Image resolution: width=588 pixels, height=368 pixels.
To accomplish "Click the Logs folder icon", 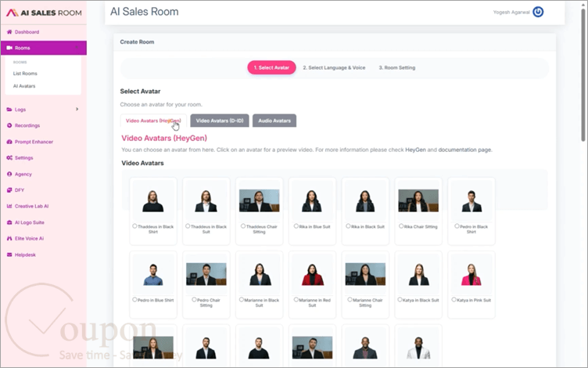I will pyautogui.click(x=9, y=110).
